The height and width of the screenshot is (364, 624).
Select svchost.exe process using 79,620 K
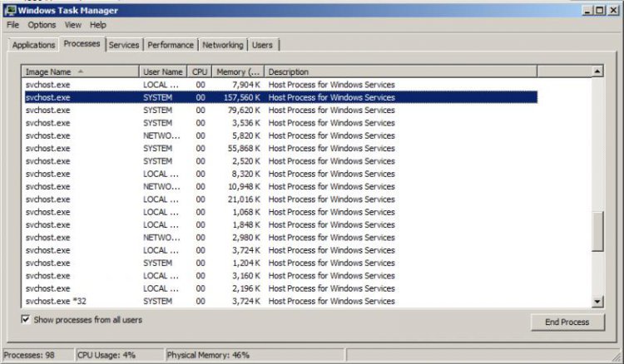point(281,110)
